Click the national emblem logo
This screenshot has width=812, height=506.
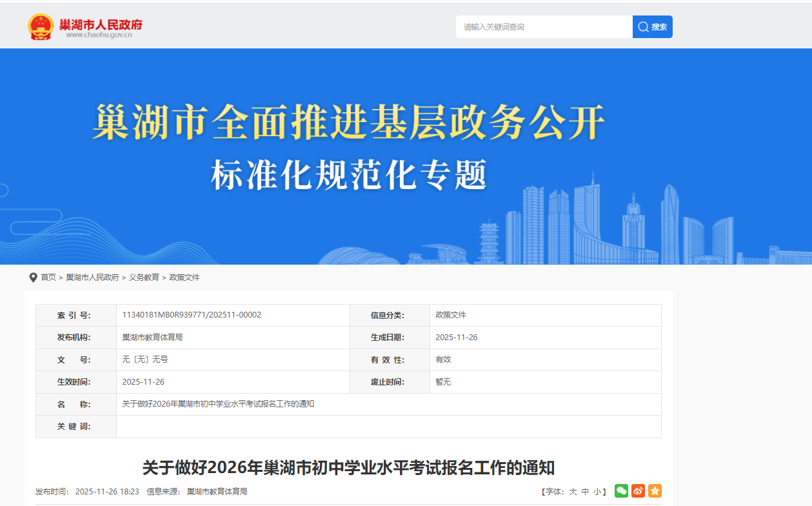pos(41,26)
